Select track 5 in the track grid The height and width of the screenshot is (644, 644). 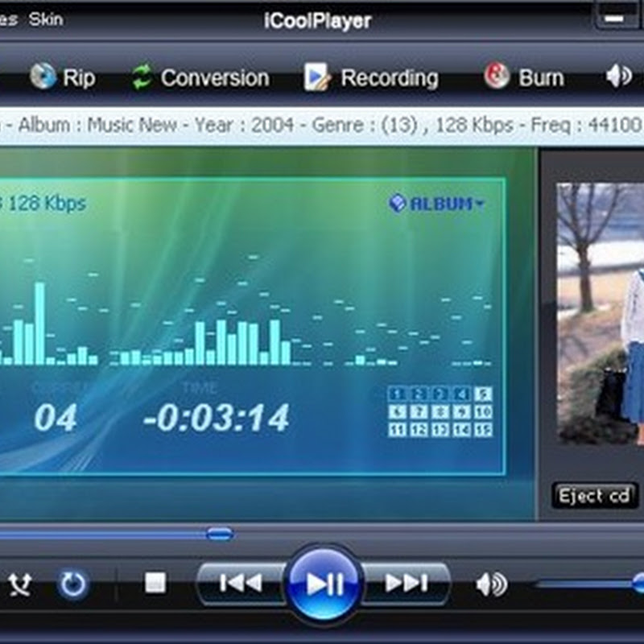point(484,394)
